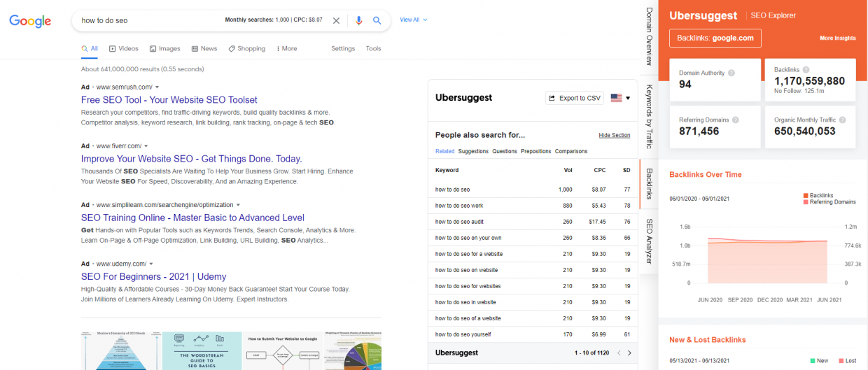Screen dimensions: 868x370
Task: Click keyword 'how to do seo on your own'
Action: tap(468, 238)
